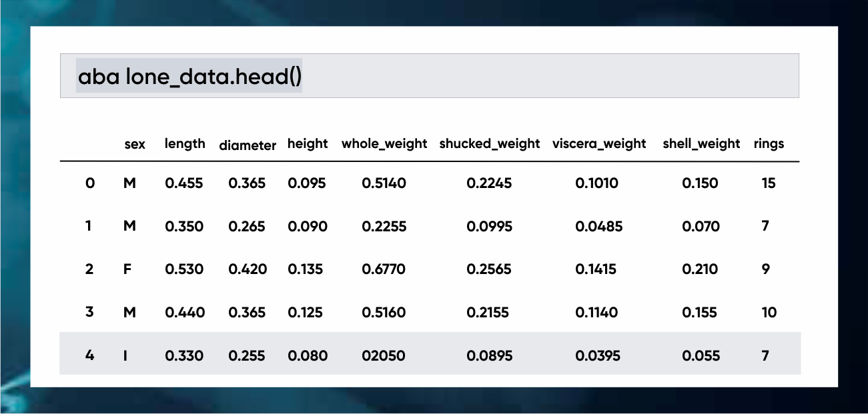
Task: Click the sex value F in row 2
Action: tap(128, 269)
